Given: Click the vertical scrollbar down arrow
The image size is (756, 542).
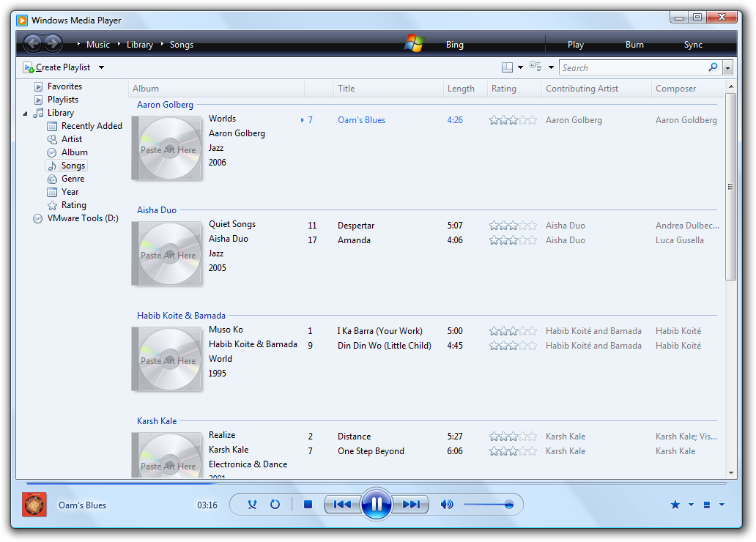Looking at the screenshot, I should click(x=731, y=473).
